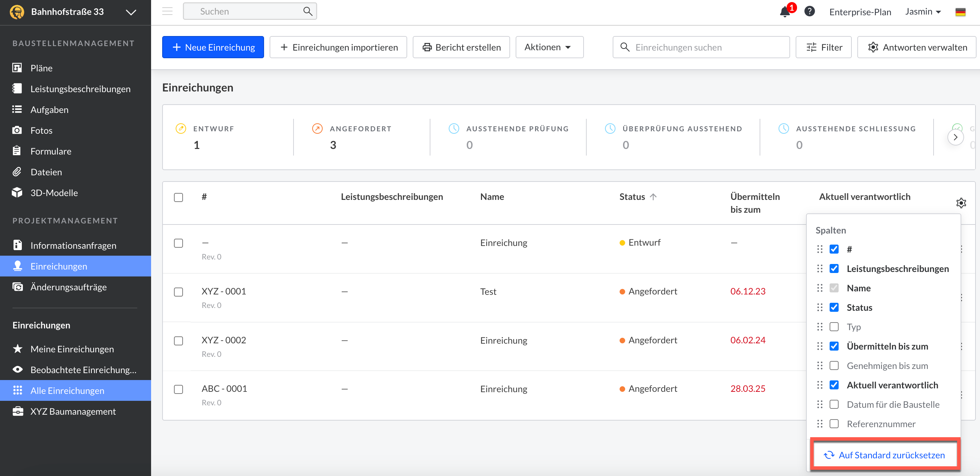This screenshot has height=476, width=980.
Task: Focus the Einreichungen suchen field
Action: tap(701, 47)
